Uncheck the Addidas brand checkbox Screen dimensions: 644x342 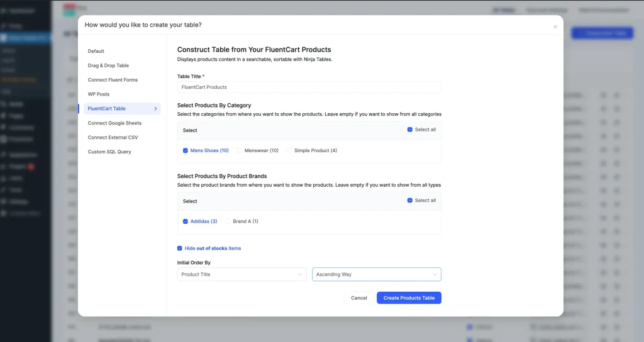pos(186,221)
